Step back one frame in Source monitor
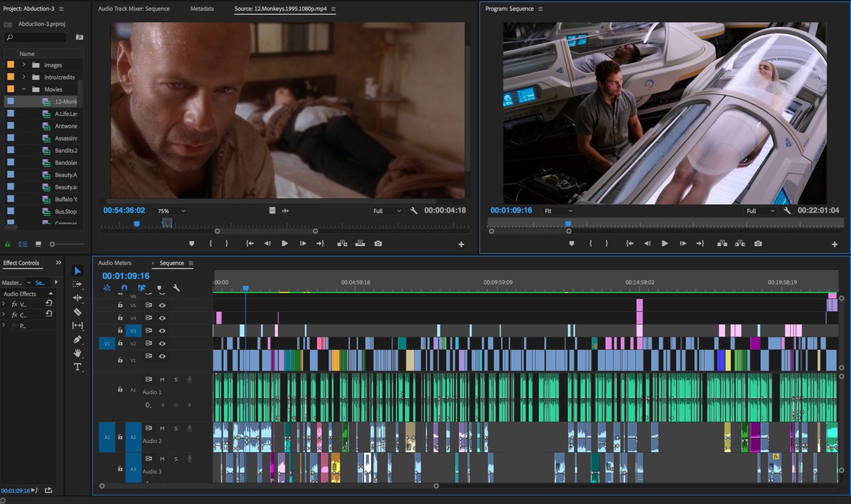Image resolution: width=851 pixels, height=504 pixels. point(267,243)
